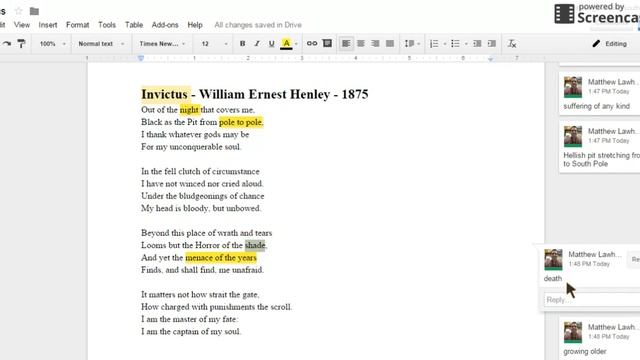The height and width of the screenshot is (360, 640).
Task: Decrease indent of paragraph
Action: tap(477, 44)
